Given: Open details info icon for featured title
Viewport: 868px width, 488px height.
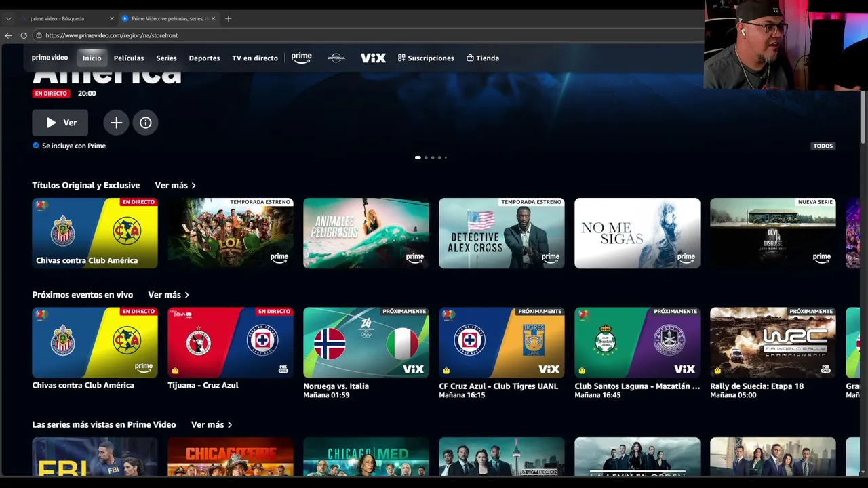Looking at the screenshot, I should coord(146,123).
